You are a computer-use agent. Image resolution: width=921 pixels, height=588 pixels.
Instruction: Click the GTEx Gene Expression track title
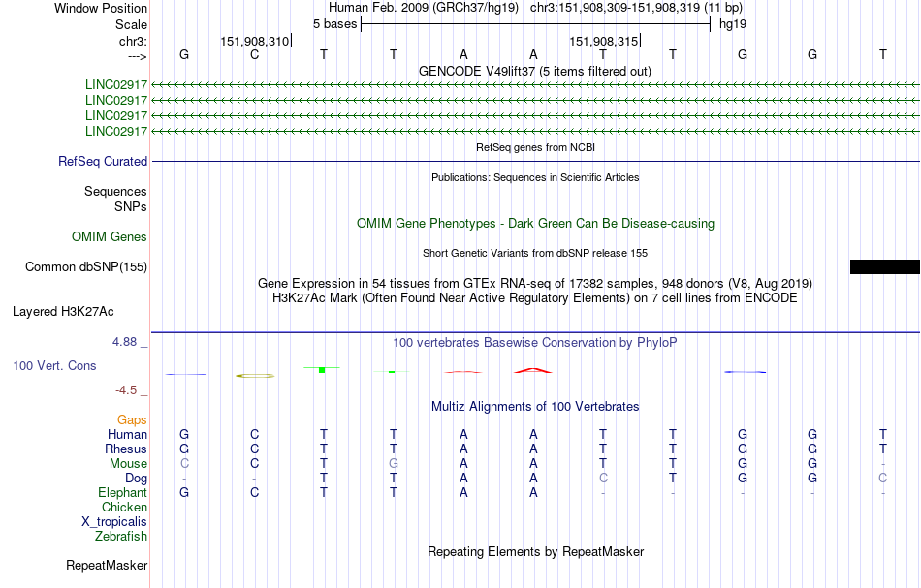(x=535, y=284)
